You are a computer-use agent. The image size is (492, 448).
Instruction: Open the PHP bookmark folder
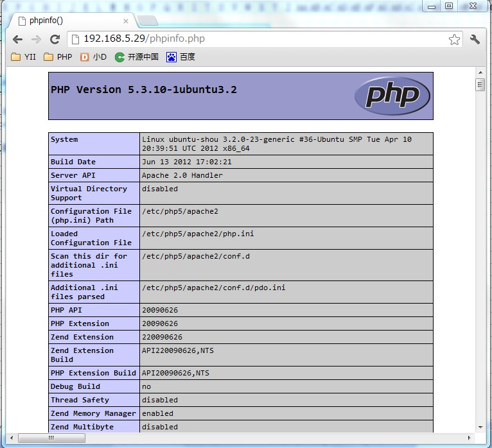[58, 57]
